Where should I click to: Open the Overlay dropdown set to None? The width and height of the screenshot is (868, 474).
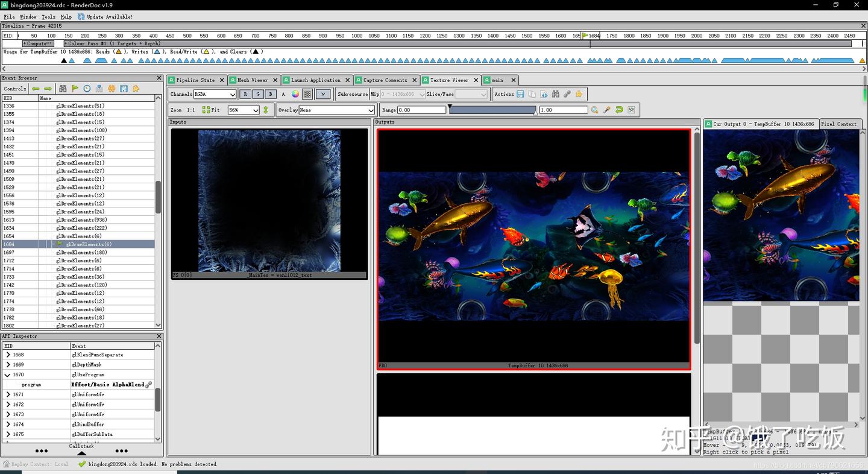tap(336, 110)
